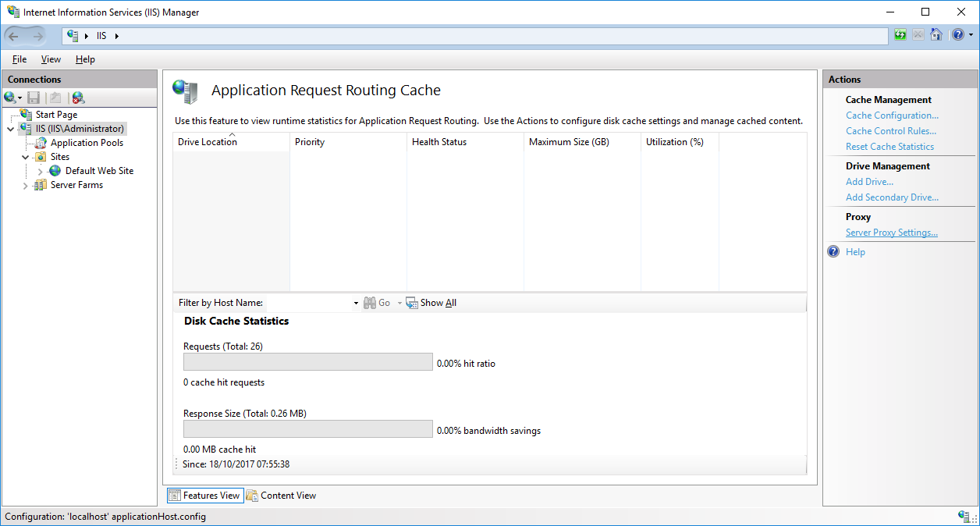Open the host name filter dropdown arrow
The width and height of the screenshot is (980, 526).
[356, 303]
